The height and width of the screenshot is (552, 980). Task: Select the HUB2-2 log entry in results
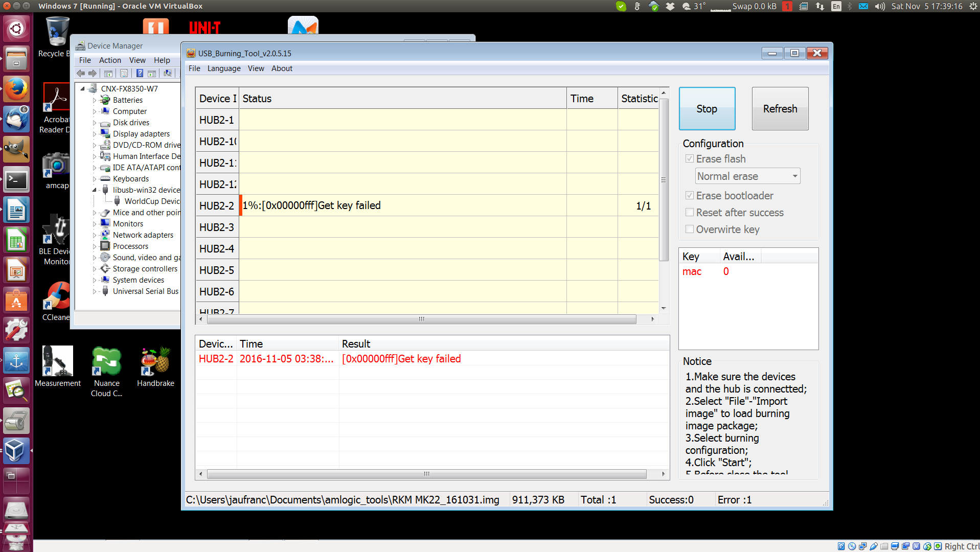(x=432, y=359)
